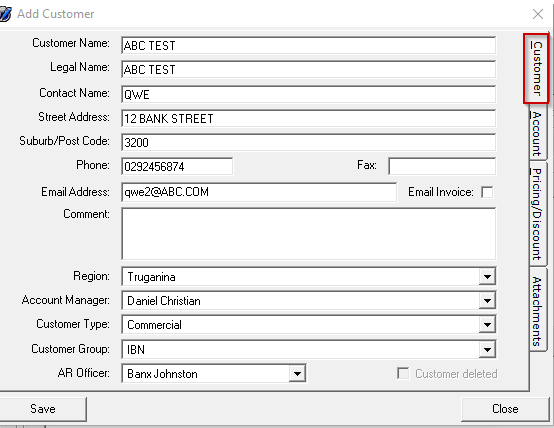Expand the Region dropdown arrow
554x428 pixels.
tap(487, 277)
